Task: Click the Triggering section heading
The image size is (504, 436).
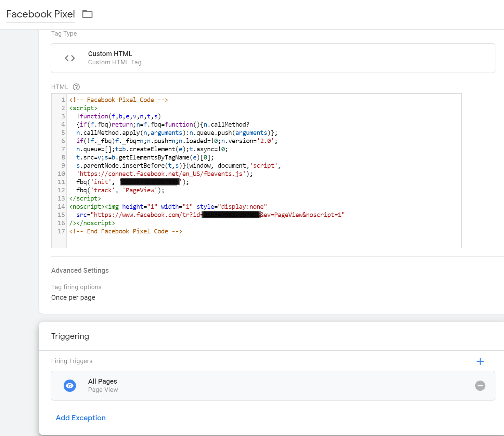Action: (70, 336)
